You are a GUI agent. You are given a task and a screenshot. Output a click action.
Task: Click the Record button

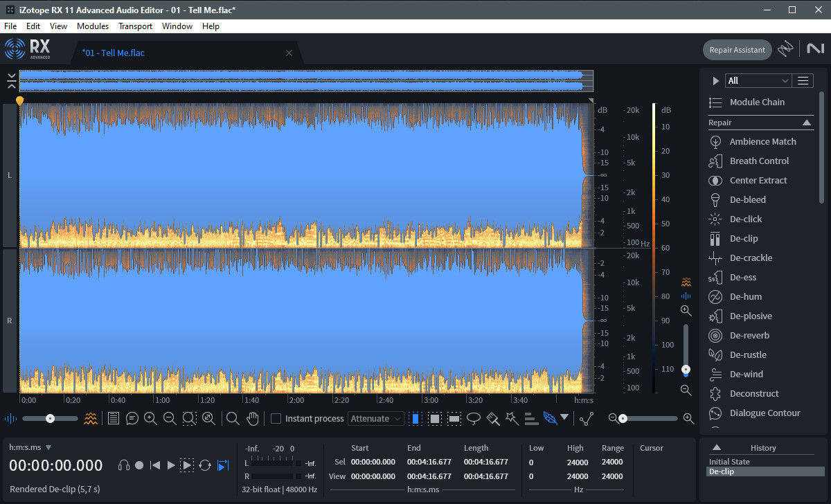point(139,465)
